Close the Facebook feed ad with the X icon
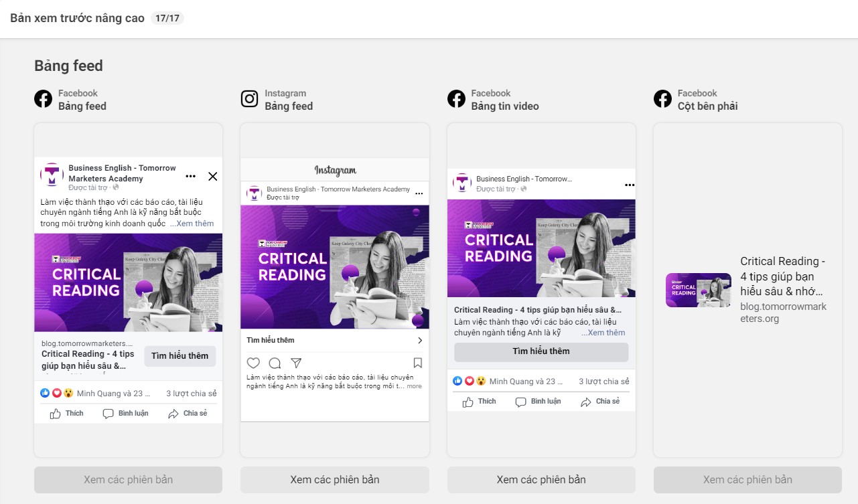This screenshot has height=504, width=858. coord(213,177)
